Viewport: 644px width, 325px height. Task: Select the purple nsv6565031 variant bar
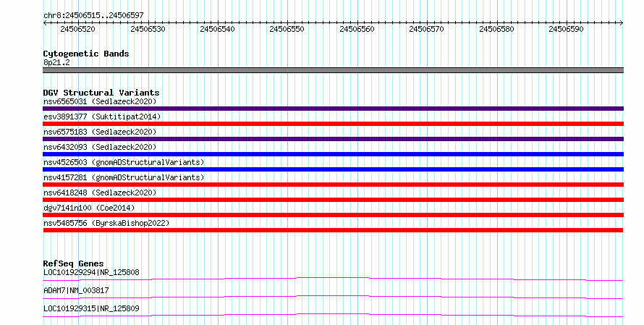coord(333,109)
